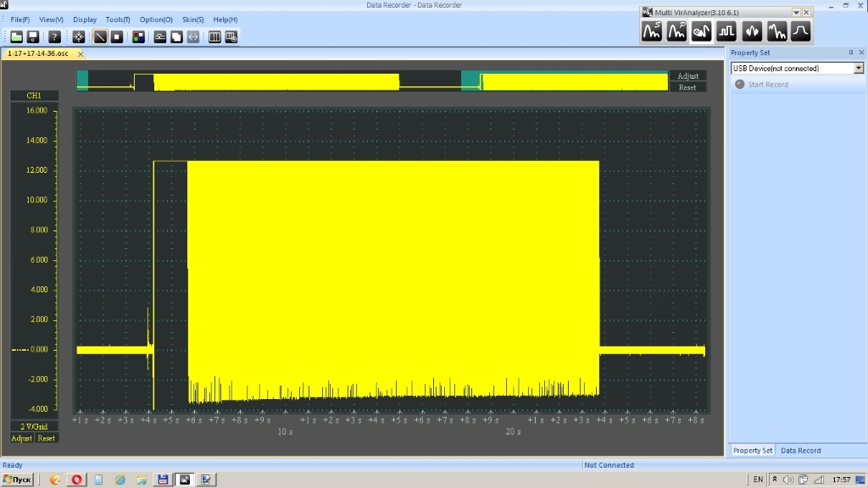This screenshot has width=868, height=488.
Task: Pin the Property Set panel
Action: click(x=850, y=53)
